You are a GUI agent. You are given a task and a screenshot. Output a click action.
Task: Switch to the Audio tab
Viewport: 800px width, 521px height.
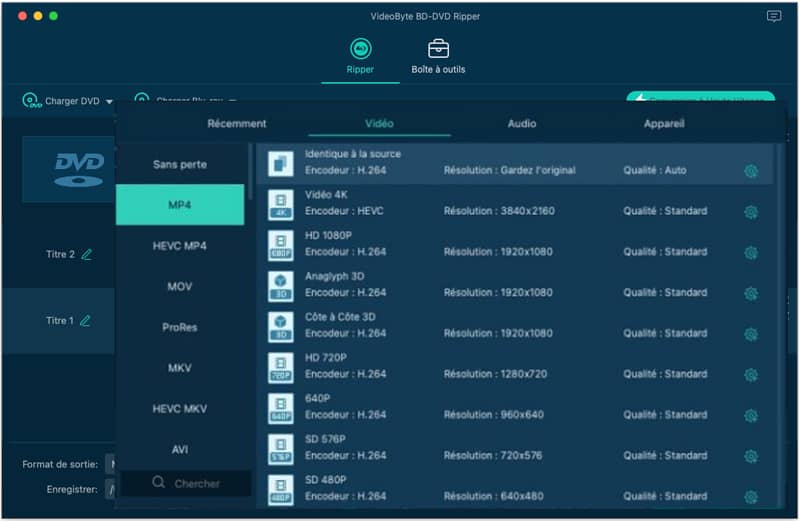point(521,124)
